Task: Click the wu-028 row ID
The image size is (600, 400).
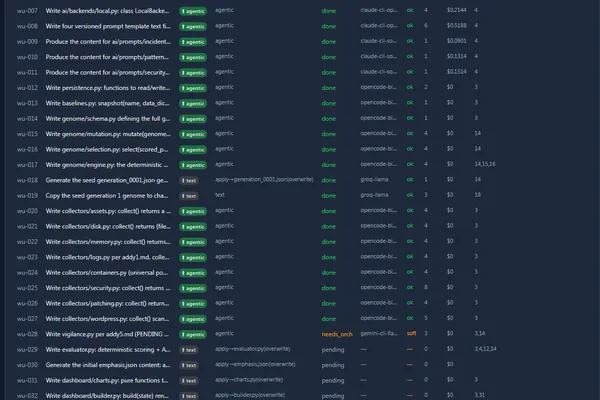Action: click(27, 334)
